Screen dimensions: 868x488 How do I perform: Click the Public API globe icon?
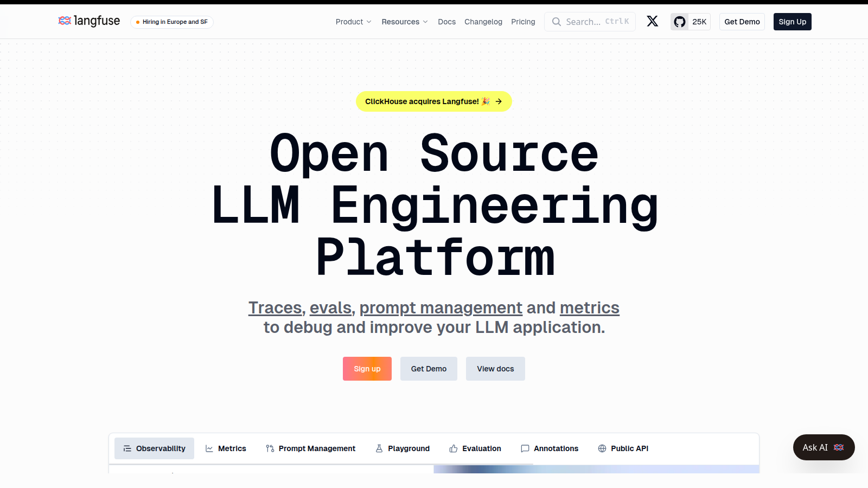[x=602, y=448]
